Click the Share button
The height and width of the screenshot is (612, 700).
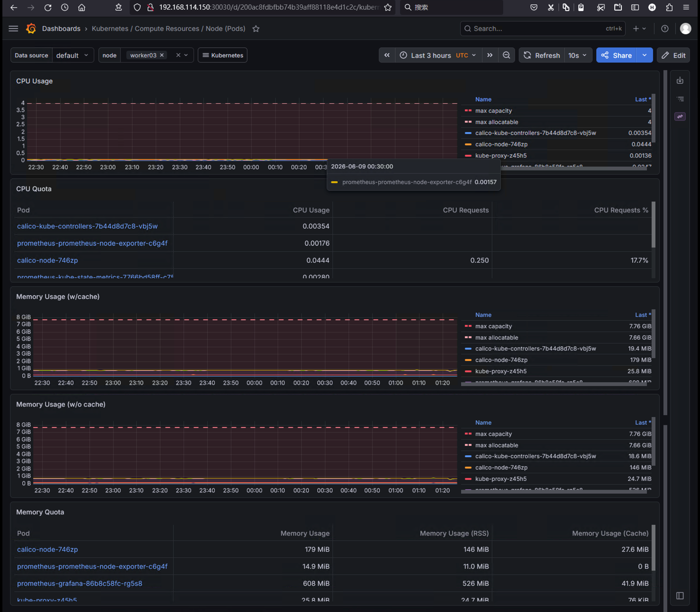(x=616, y=55)
